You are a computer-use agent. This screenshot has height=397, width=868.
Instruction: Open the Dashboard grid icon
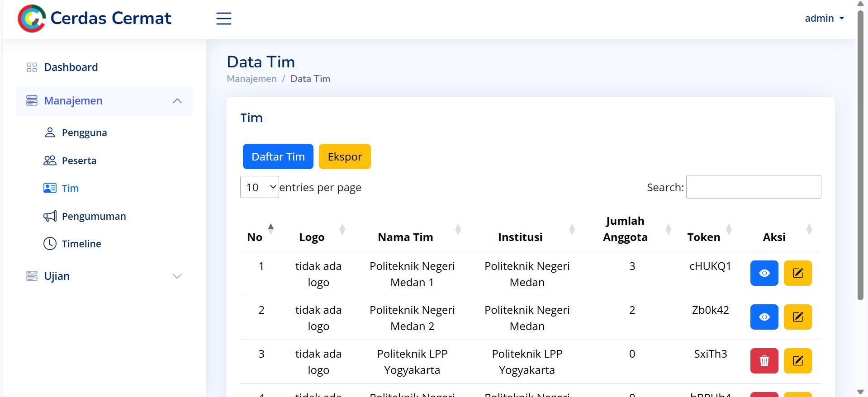[32, 67]
